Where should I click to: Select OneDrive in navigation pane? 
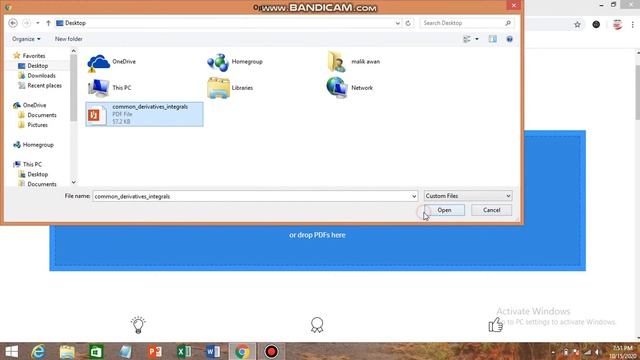click(30, 105)
